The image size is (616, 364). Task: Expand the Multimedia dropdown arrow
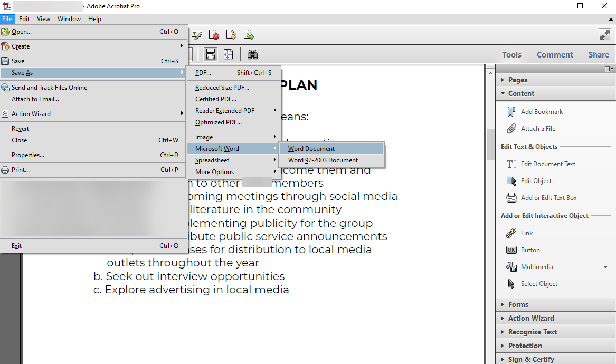pos(605,266)
